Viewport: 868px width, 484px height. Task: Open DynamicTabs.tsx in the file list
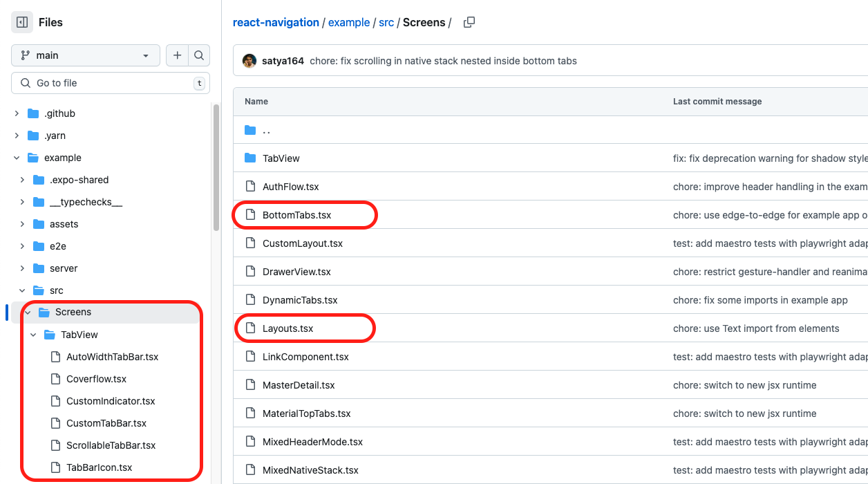300,300
